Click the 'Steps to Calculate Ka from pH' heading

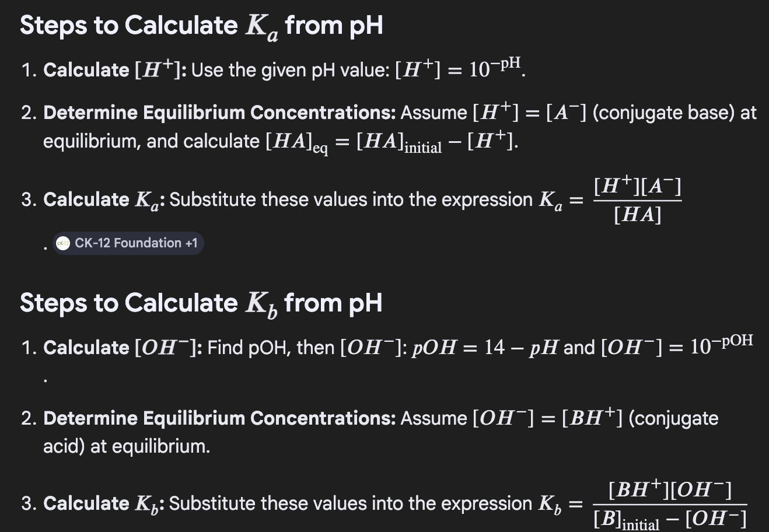[201, 26]
